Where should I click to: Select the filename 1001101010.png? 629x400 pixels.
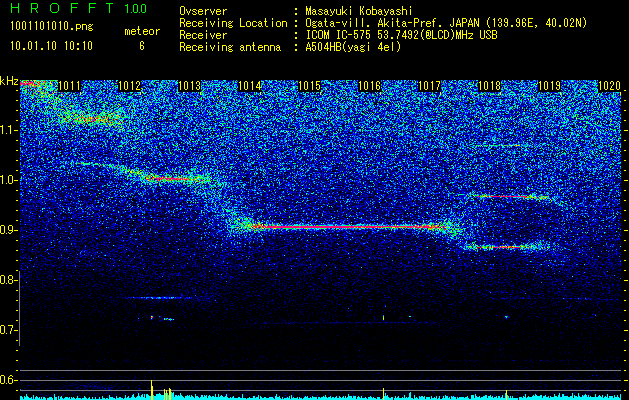52,27
